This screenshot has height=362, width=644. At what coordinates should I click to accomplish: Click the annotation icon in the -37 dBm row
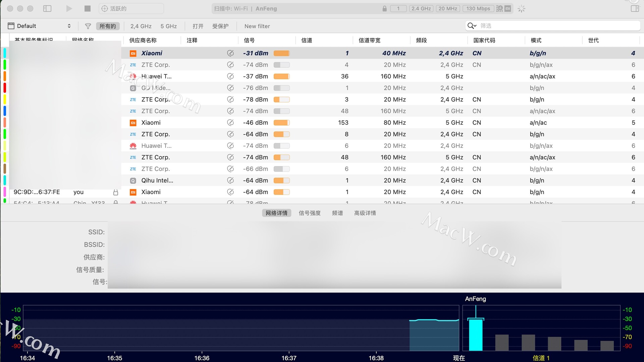pos(230,76)
